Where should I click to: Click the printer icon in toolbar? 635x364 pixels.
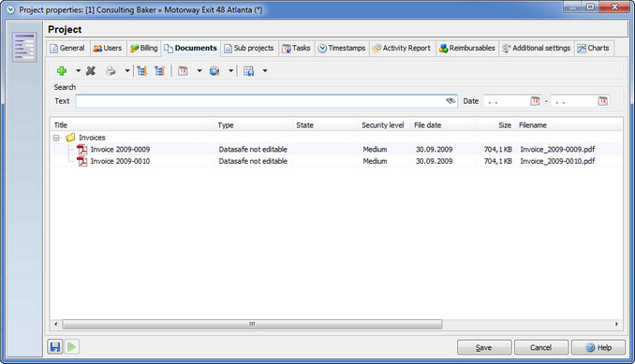[x=111, y=71]
